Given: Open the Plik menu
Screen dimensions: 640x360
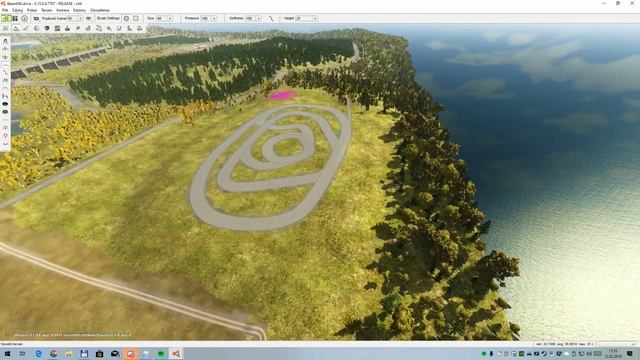Looking at the screenshot, I should pos(5,10).
